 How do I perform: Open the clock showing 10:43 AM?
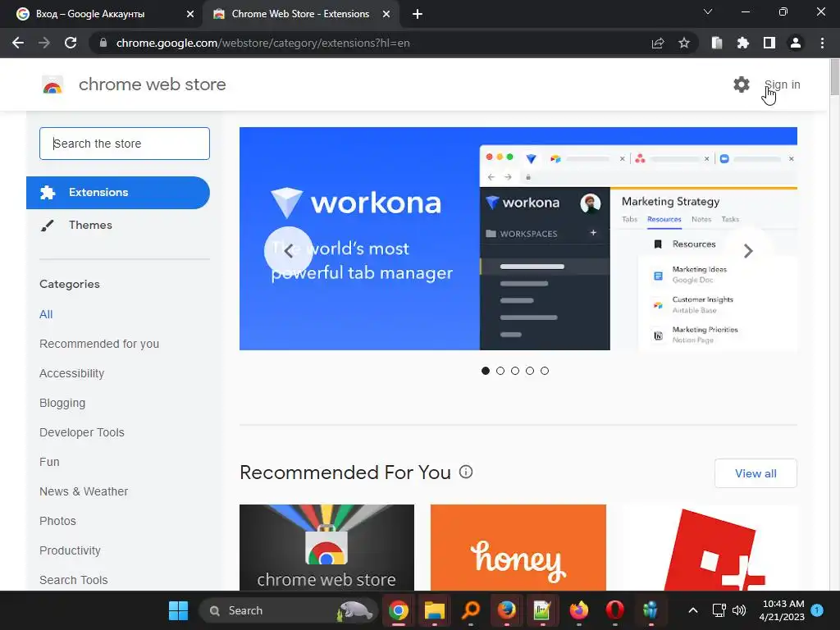tap(782, 610)
